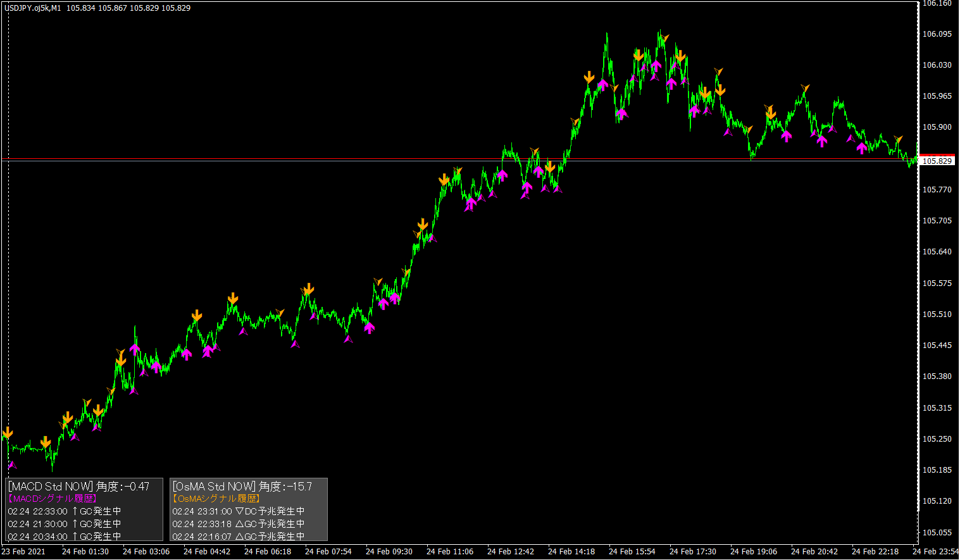Screen dimensions: 960x560
Task: Click the 24 Feb 12:42 time label
Action: (511, 552)
